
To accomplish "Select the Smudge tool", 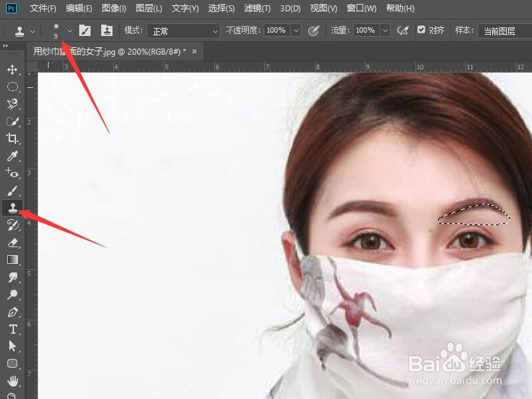I will [13, 277].
